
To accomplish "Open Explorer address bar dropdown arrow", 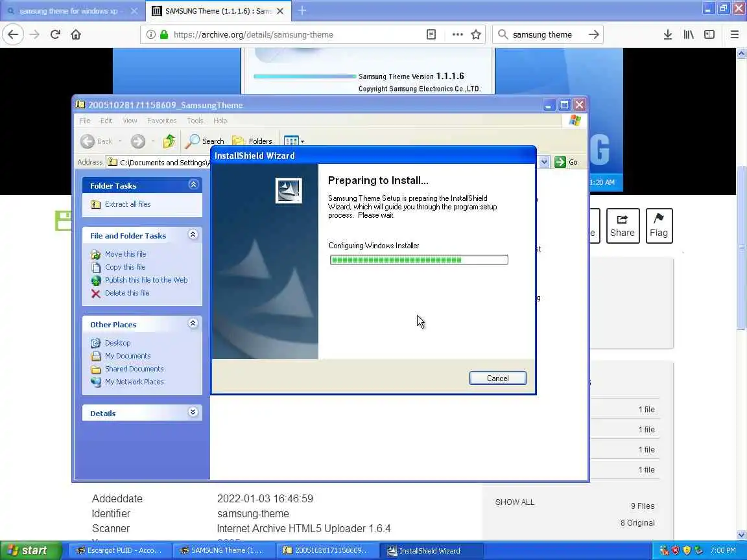I will 544,162.
